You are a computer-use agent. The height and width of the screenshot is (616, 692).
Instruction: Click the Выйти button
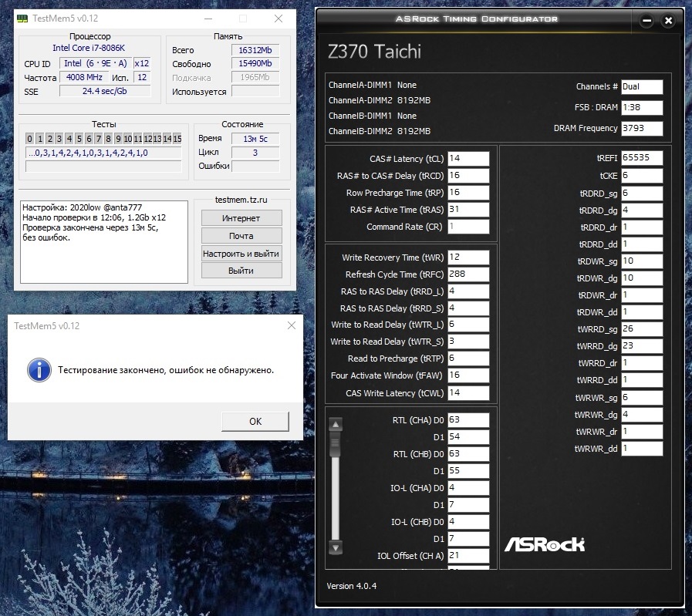coord(241,271)
